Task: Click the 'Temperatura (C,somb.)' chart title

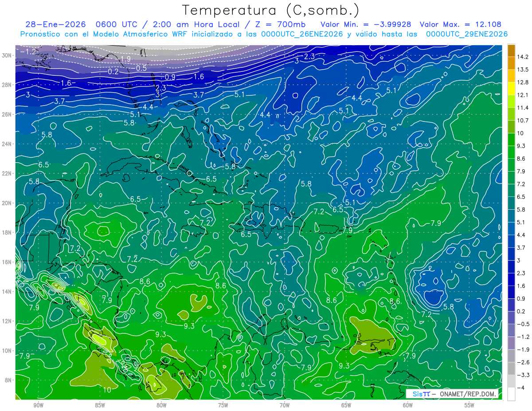Action: [271, 10]
